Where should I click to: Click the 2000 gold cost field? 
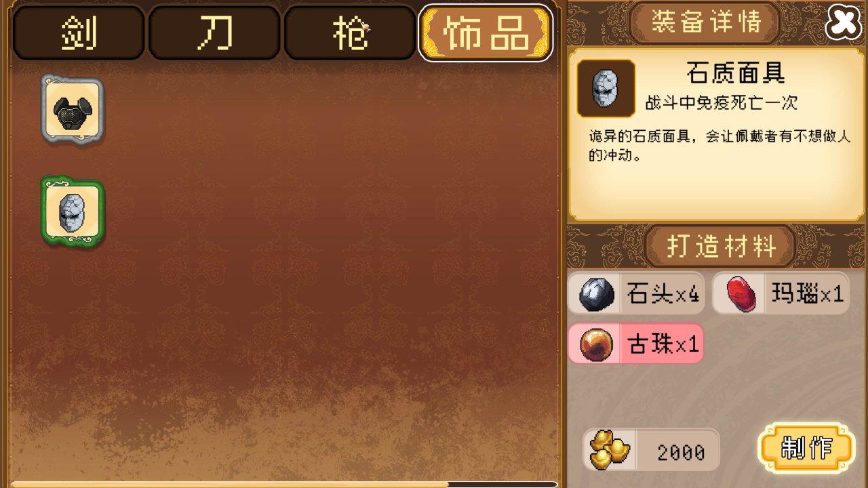(x=652, y=450)
